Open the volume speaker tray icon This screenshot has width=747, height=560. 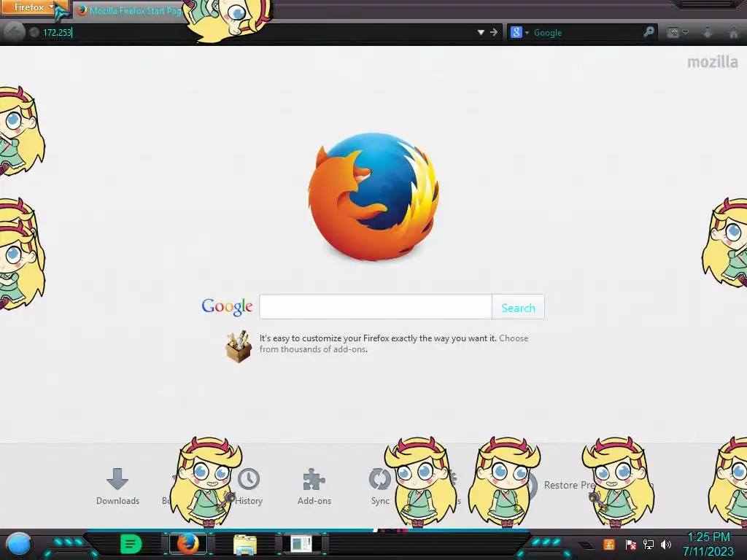(x=665, y=544)
